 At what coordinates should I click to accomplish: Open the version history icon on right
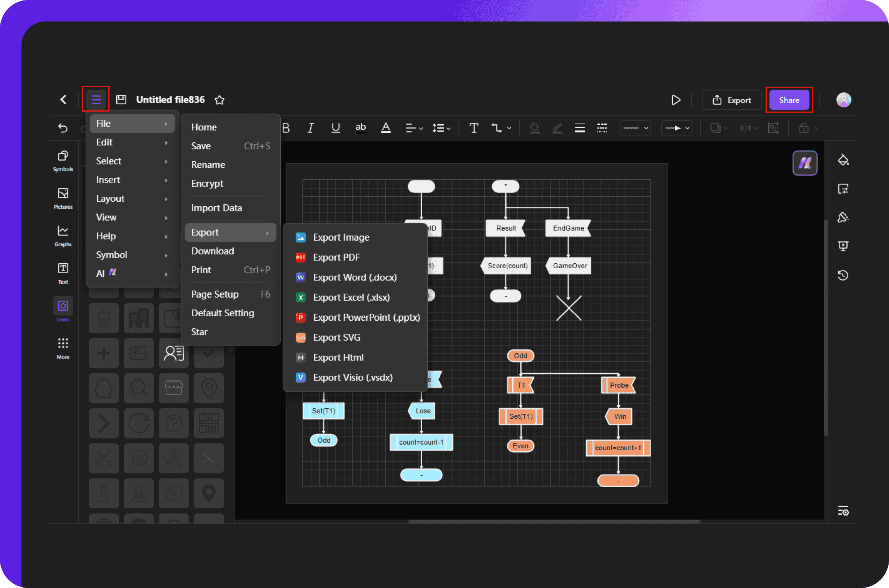(843, 275)
